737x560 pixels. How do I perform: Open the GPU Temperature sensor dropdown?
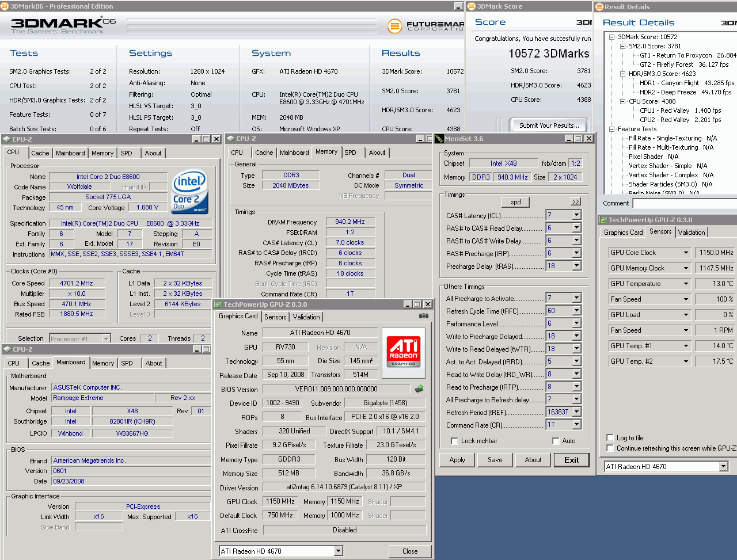(x=686, y=284)
